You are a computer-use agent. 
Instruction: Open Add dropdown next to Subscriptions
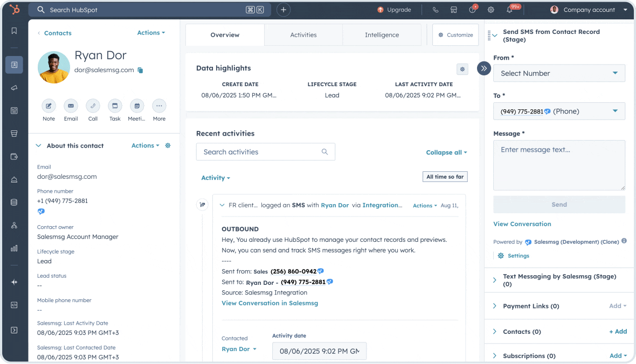(618, 356)
